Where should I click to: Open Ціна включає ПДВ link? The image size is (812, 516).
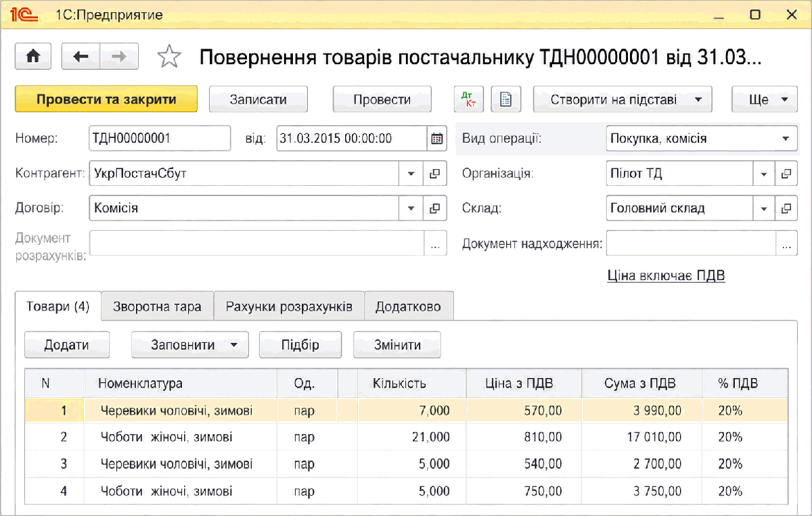pos(667,275)
